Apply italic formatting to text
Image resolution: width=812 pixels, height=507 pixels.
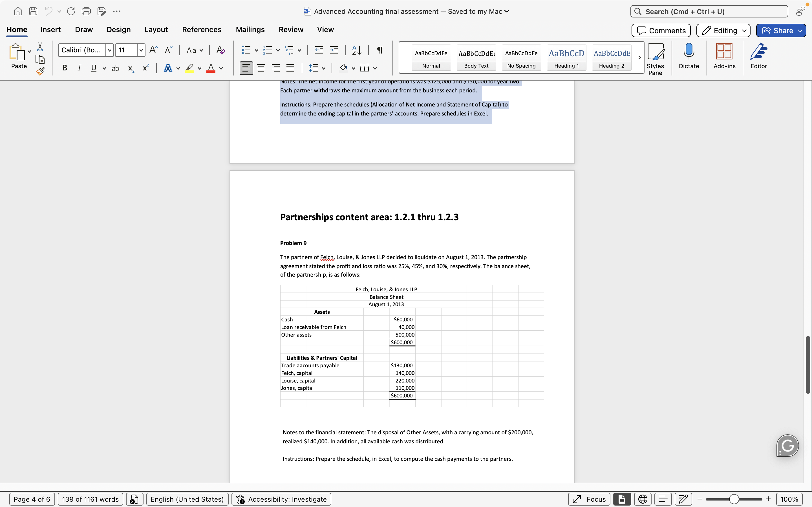tap(79, 68)
